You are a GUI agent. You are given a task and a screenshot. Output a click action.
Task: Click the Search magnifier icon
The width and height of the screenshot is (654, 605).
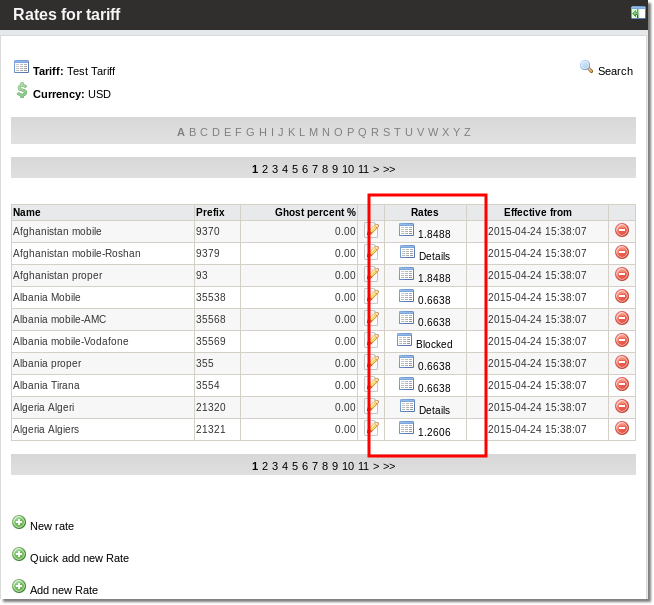coord(586,67)
